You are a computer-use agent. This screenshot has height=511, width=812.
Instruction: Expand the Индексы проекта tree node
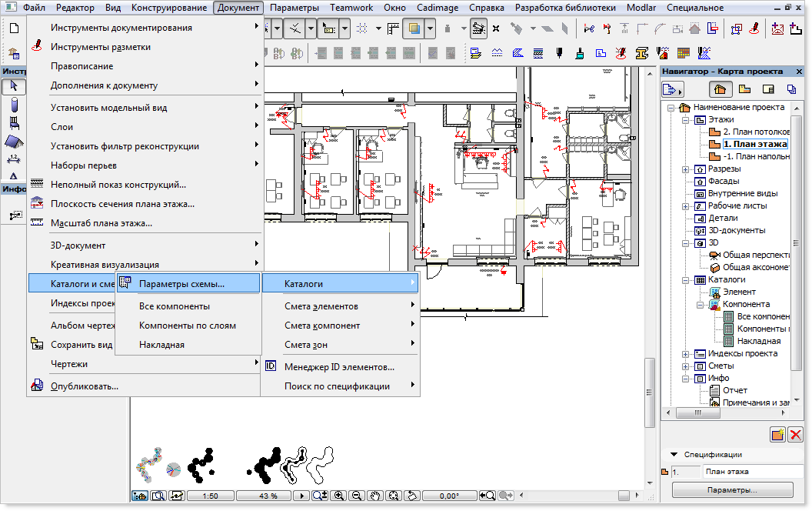686,355
